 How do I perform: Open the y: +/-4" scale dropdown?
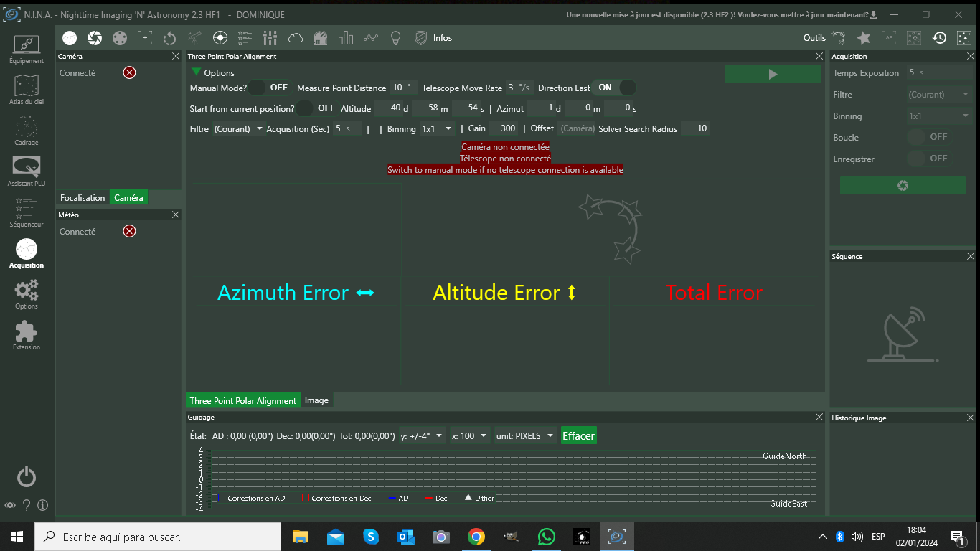coord(422,435)
